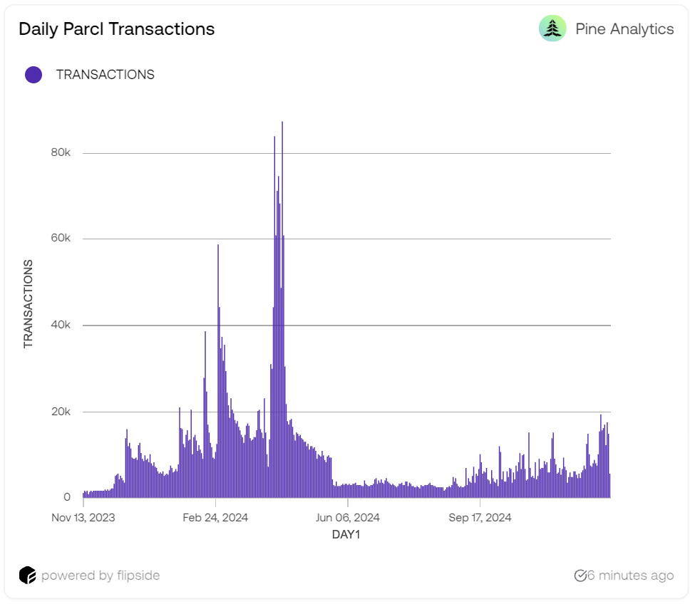Screen dimensions: 700x604
Task: Follow the "powered by flipside" link
Action: 100,575
